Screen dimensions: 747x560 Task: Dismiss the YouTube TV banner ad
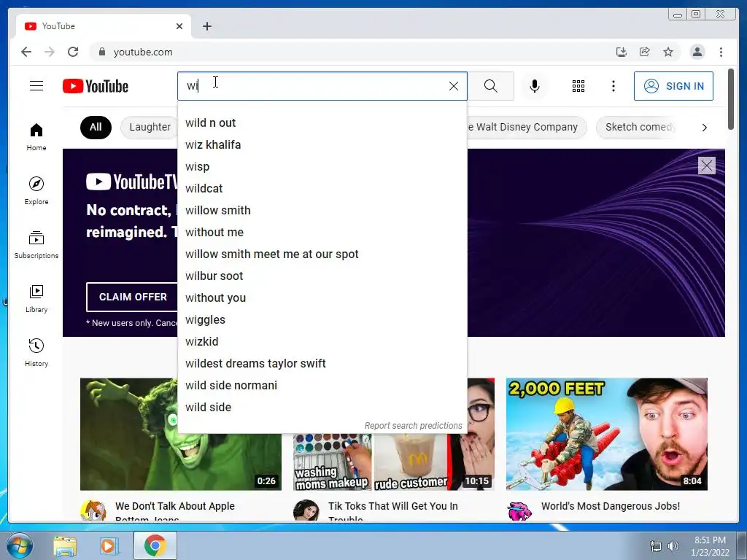(x=706, y=166)
